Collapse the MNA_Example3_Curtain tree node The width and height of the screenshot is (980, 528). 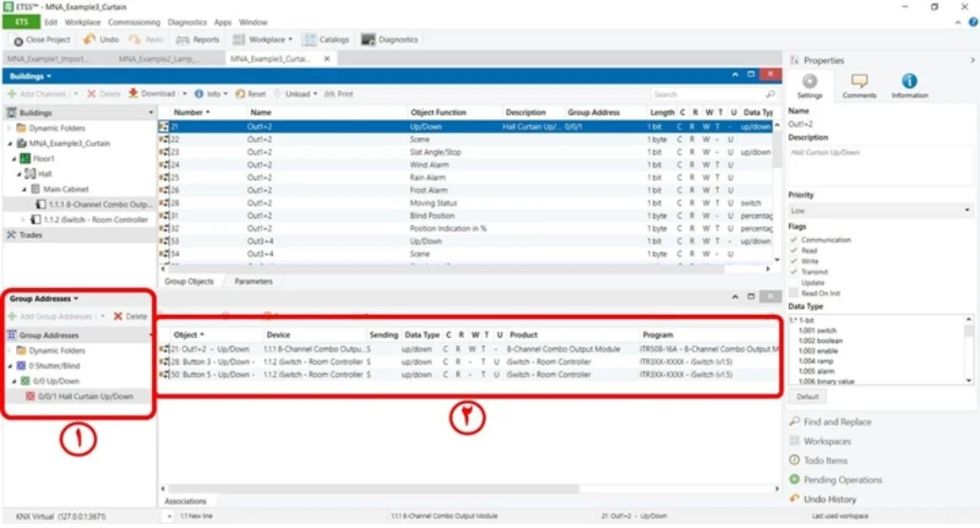(10, 144)
